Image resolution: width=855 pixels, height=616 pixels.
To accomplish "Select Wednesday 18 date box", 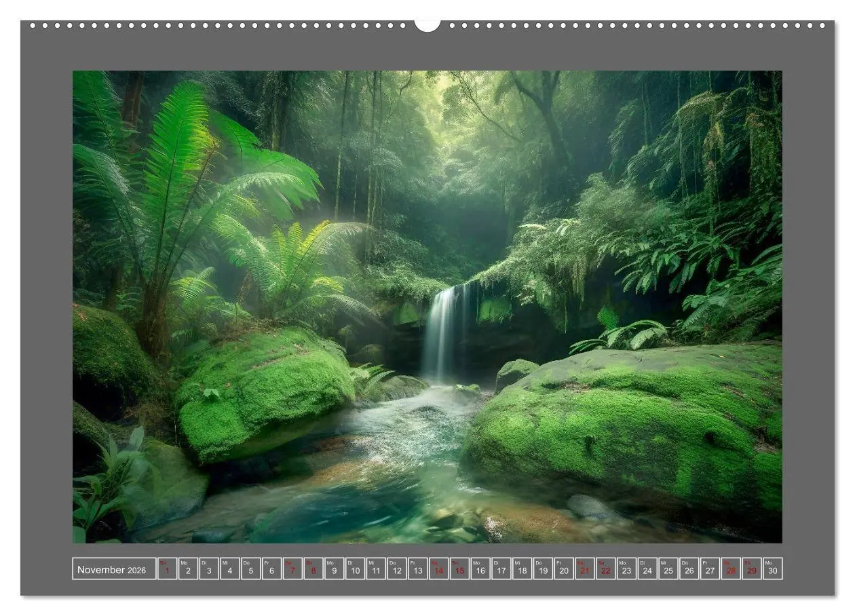I will pyautogui.click(x=522, y=569).
